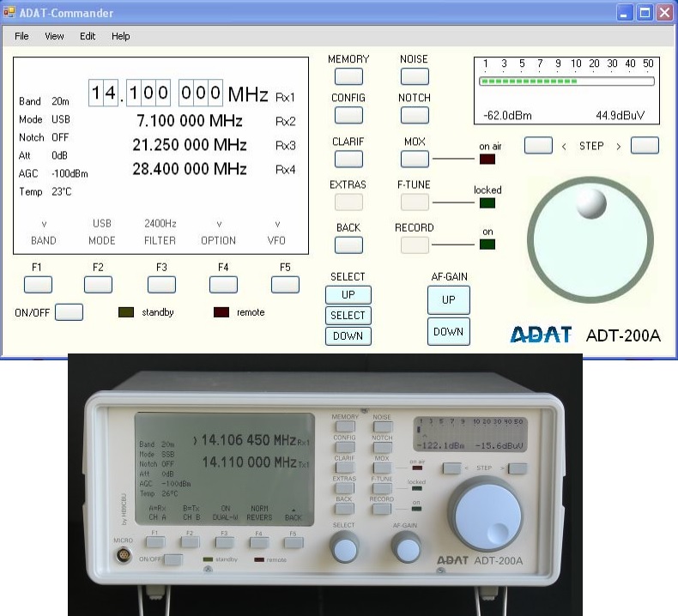The width and height of the screenshot is (678, 616).
Task: Click the AGC -100dBm status value
Action: pyautogui.click(x=70, y=174)
